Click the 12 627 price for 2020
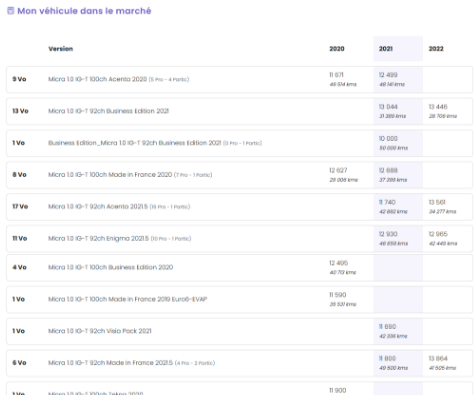The width and height of the screenshot is (476, 395). pos(338,170)
